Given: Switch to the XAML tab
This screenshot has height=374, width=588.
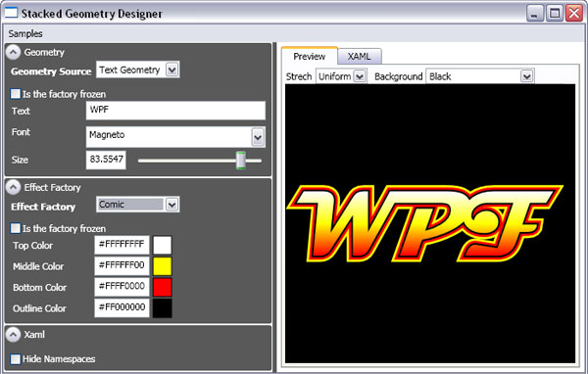Looking at the screenshot, I should point(360,56).
